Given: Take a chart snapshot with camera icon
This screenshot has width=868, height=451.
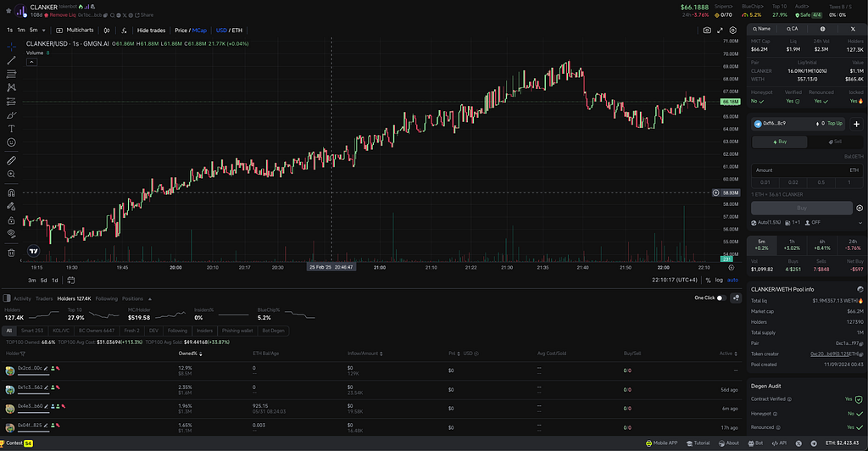Looking at the screenshot, I should [x=707, y=31].
